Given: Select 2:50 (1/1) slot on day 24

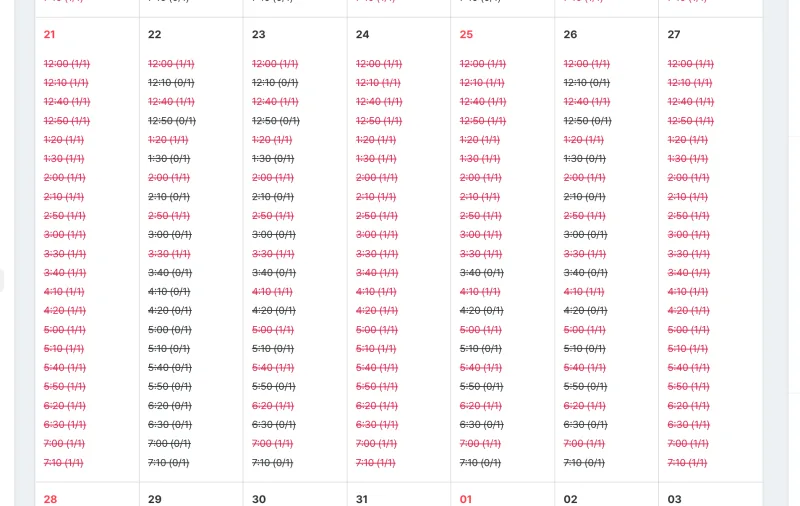Looking at the screenshot, I should [377, 216].
